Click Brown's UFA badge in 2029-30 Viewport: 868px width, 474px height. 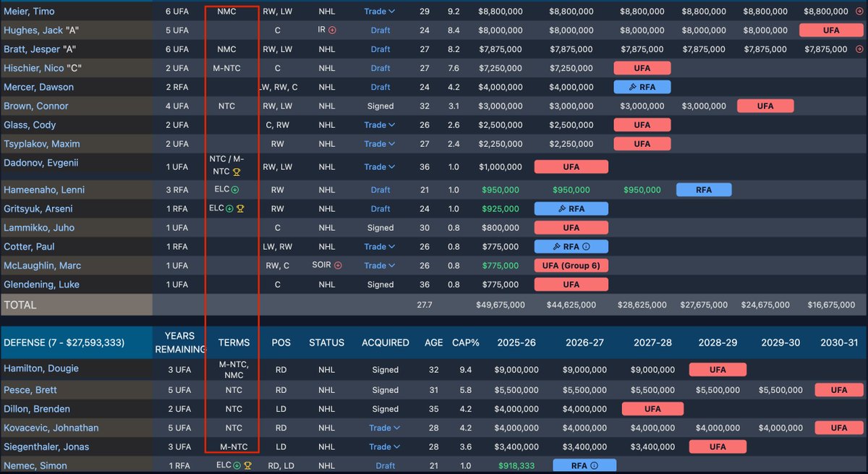pos(765,106)
